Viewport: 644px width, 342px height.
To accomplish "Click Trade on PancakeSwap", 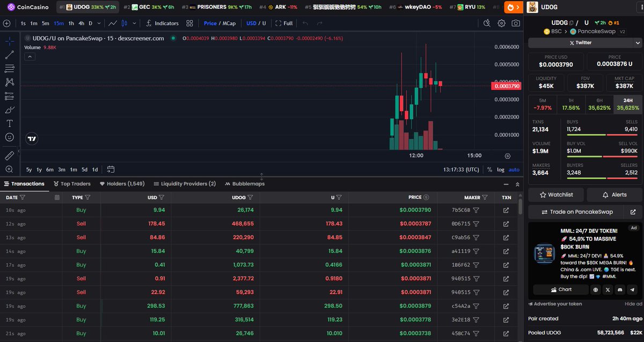I will (577, 212).
